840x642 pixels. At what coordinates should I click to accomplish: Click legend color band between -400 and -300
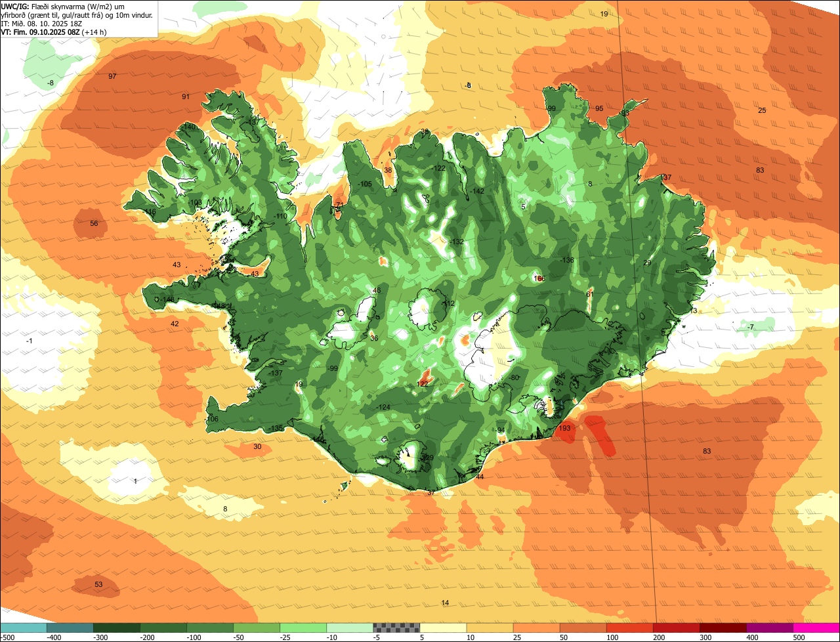70,628
